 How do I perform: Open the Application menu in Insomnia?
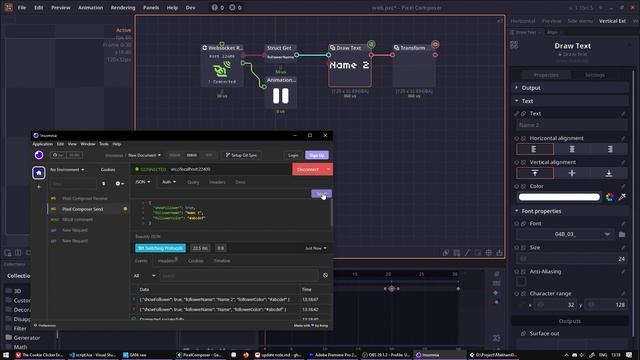tap(42, 144)
